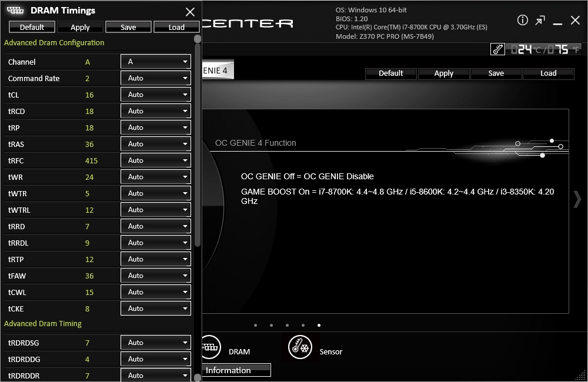
Task: Close the DRAM Timings panel
Action: (x=190, y=12)
